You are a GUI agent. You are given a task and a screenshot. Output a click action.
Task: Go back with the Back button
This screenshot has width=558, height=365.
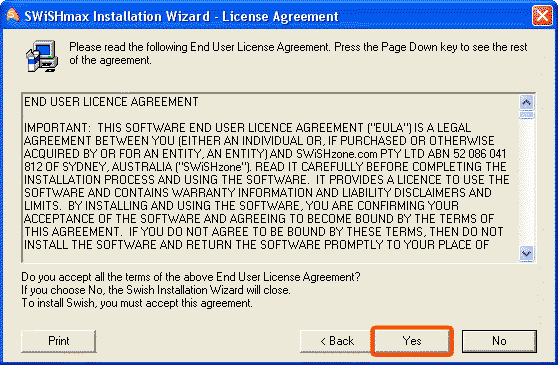[337, 341]
